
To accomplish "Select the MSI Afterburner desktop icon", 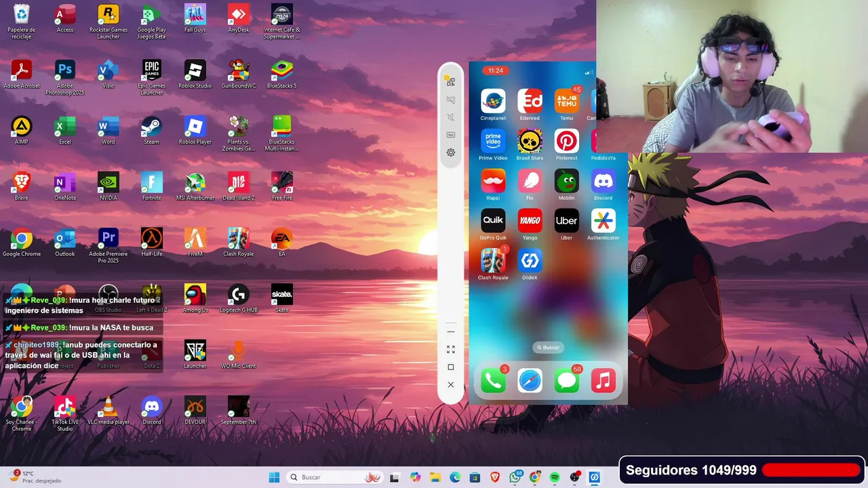I will [195, 186].
